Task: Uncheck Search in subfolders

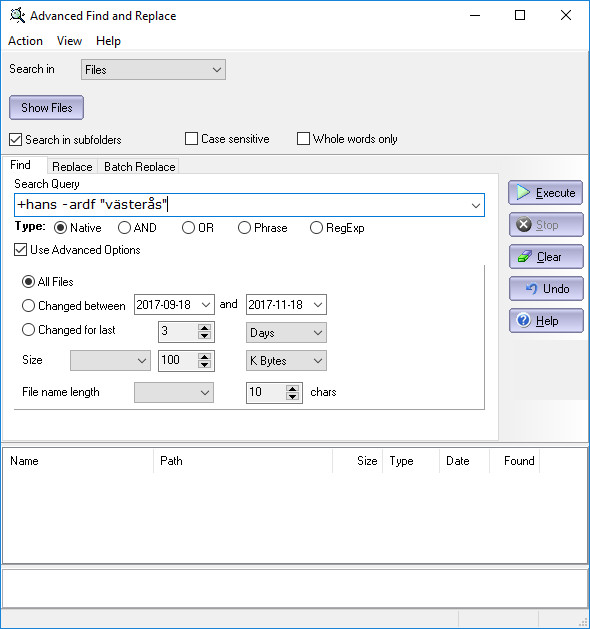Action: pyautogui.click(x=15, y=140)
